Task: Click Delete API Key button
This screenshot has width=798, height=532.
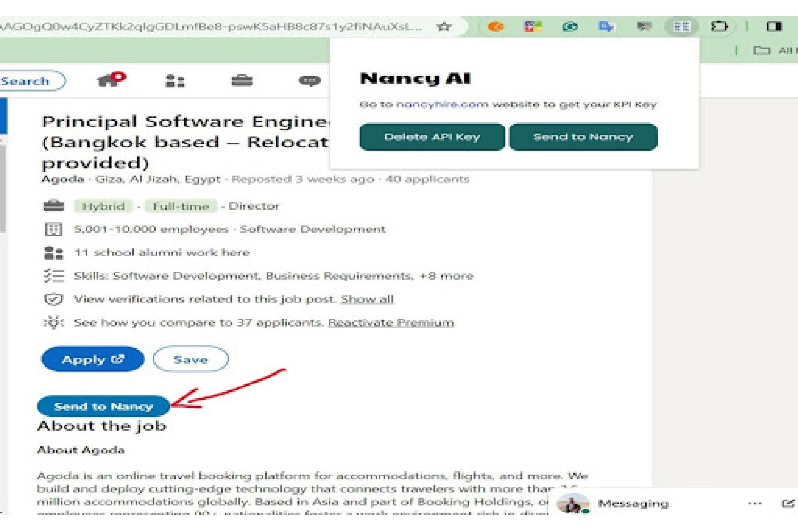Action: 432,137
